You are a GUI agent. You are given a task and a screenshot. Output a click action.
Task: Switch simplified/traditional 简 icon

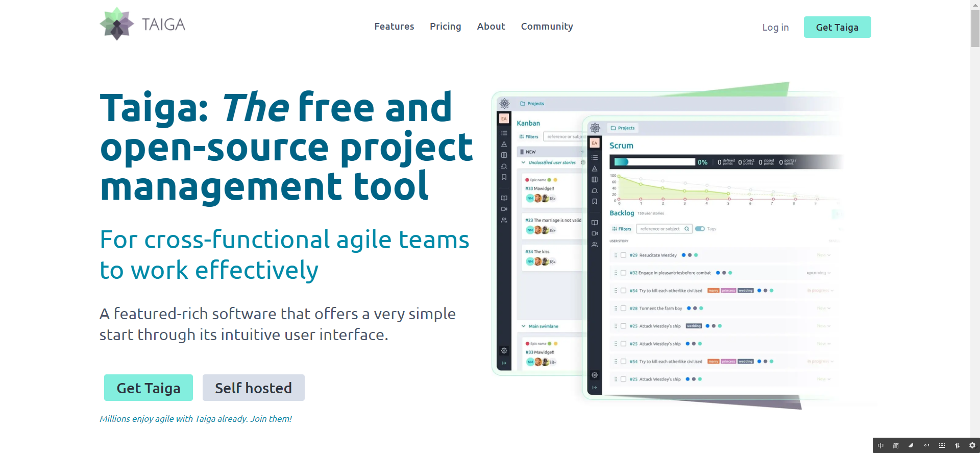(x=896, y=445)
